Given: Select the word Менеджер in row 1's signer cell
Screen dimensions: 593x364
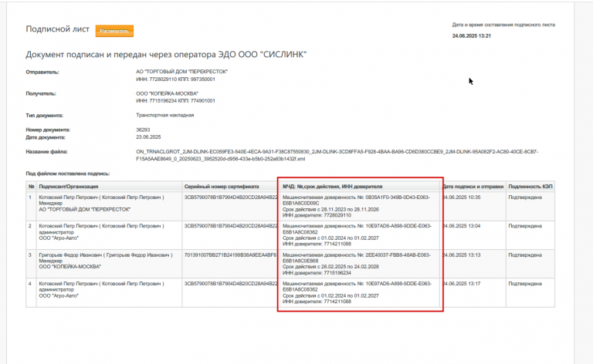Looking at the screenshot, I should tap(51, 204).
